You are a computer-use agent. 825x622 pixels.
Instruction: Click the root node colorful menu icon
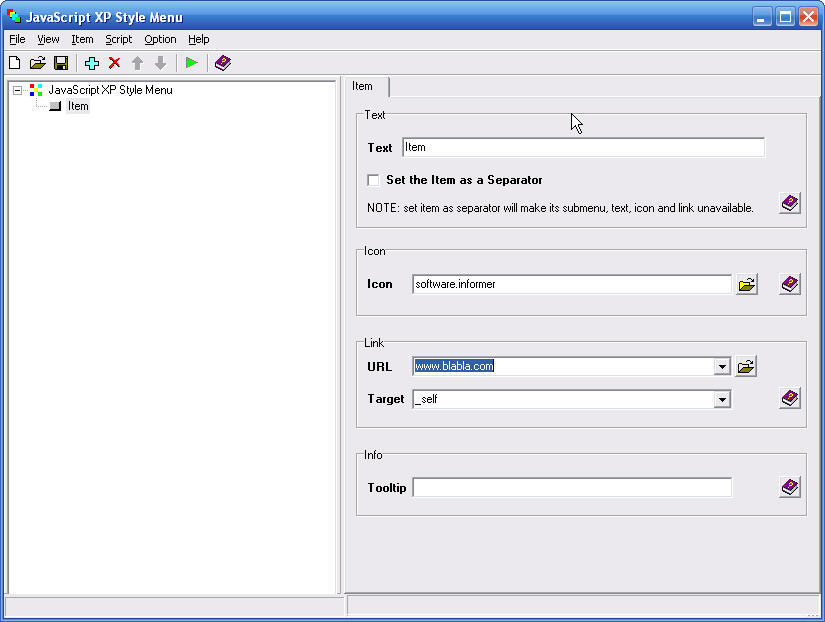[36, 90]
